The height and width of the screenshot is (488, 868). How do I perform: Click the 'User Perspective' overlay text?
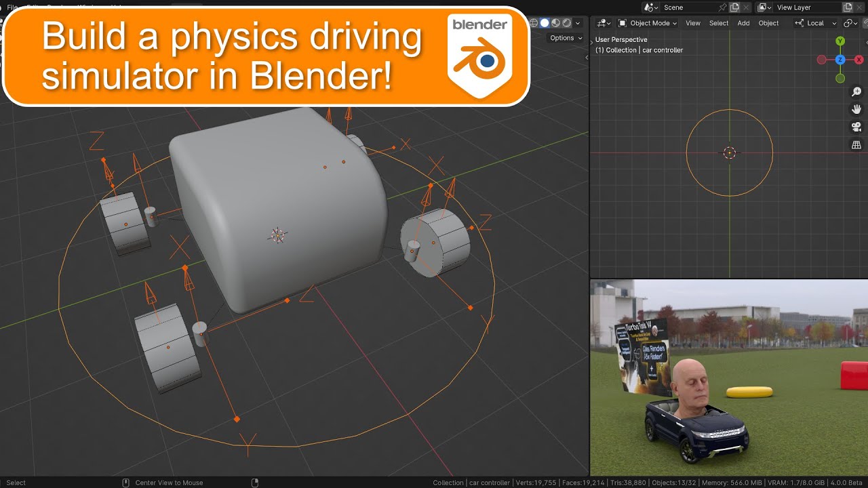[621, 40]
